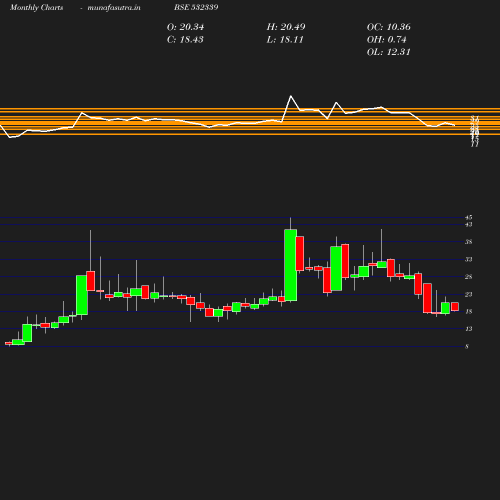Click the price axis label 18
The width and height of the screenshot is (500, 500).
[469, 312]
